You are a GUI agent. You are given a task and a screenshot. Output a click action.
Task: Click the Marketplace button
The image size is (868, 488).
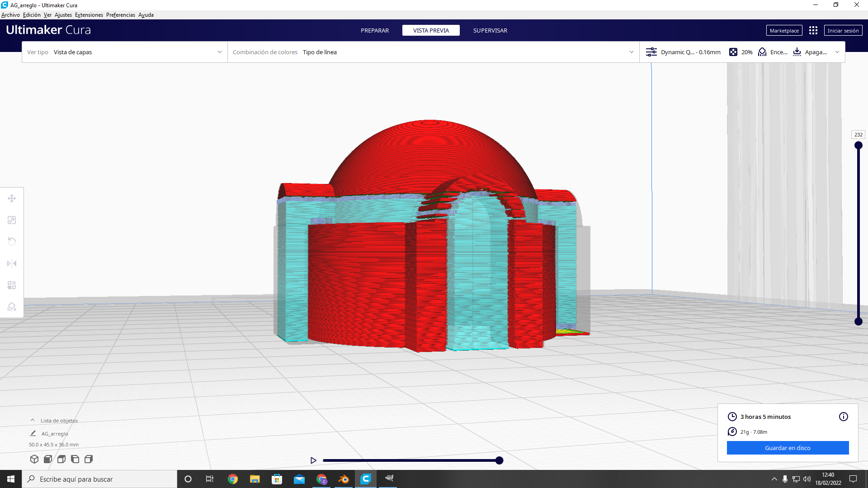(784, 30)
